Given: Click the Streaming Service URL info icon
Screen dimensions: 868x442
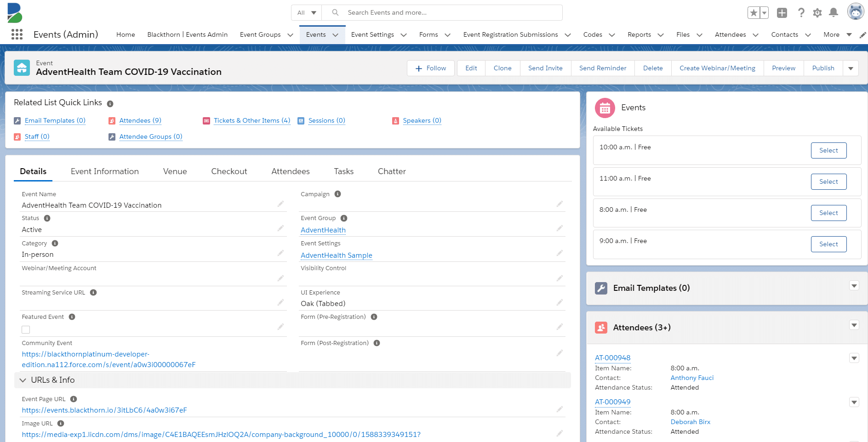Looking at the screenshot, I should (x=93, y=292).
